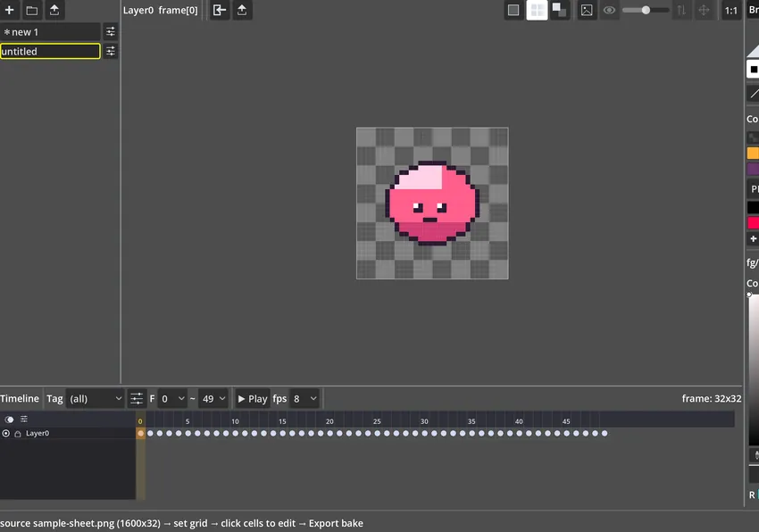
Task: Open tag settings sliders icon beside Tag dropdown
Action: click(x=137, y=399)
